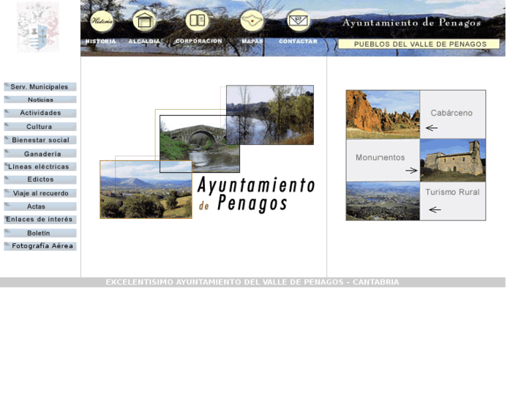Click the mountain valley landscape photo
This screenshot has width=532, height=399.
(x=146, y=190)
